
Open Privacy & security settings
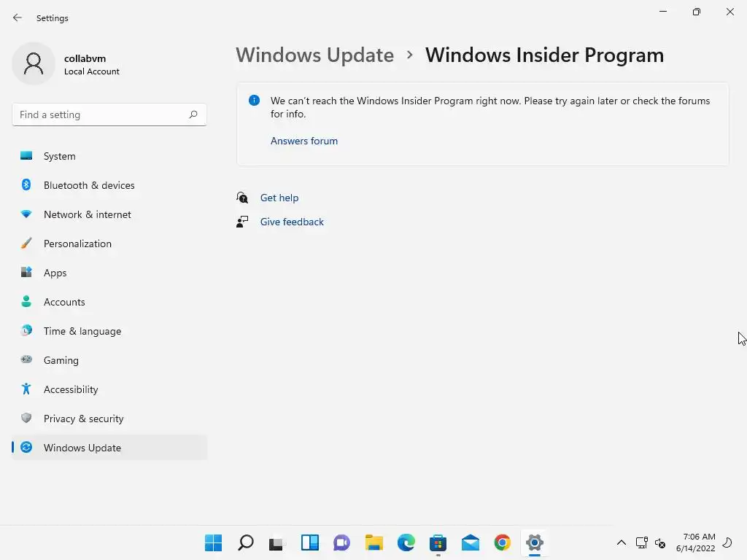pos(109,419)
